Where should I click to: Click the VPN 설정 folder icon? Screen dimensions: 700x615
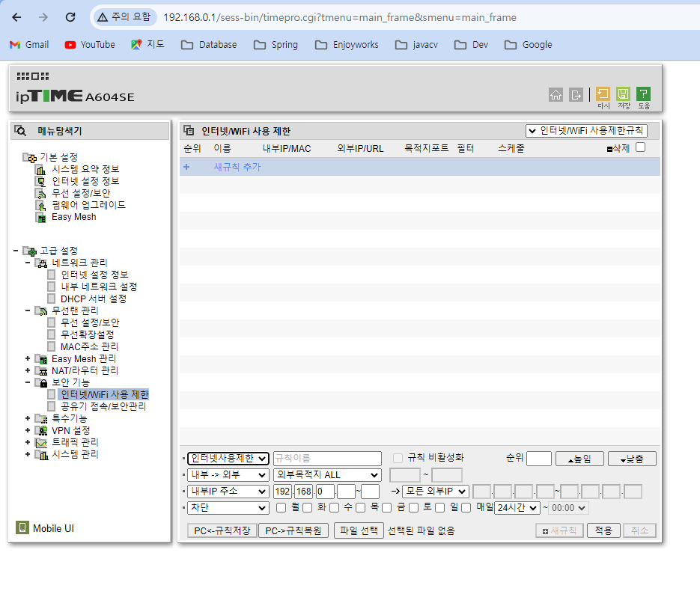tap(41, 431)
